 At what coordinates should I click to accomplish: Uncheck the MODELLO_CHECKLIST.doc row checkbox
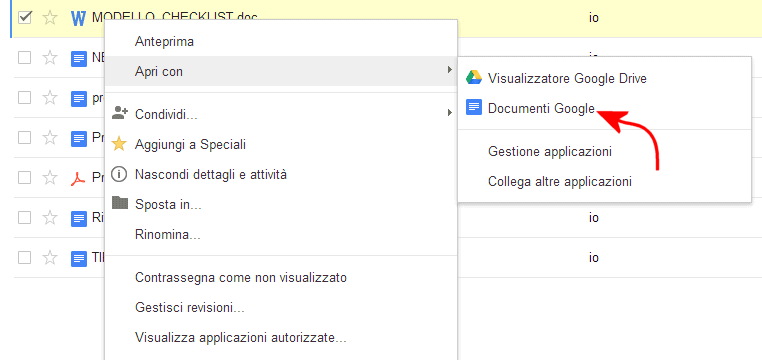pos(24,18)
